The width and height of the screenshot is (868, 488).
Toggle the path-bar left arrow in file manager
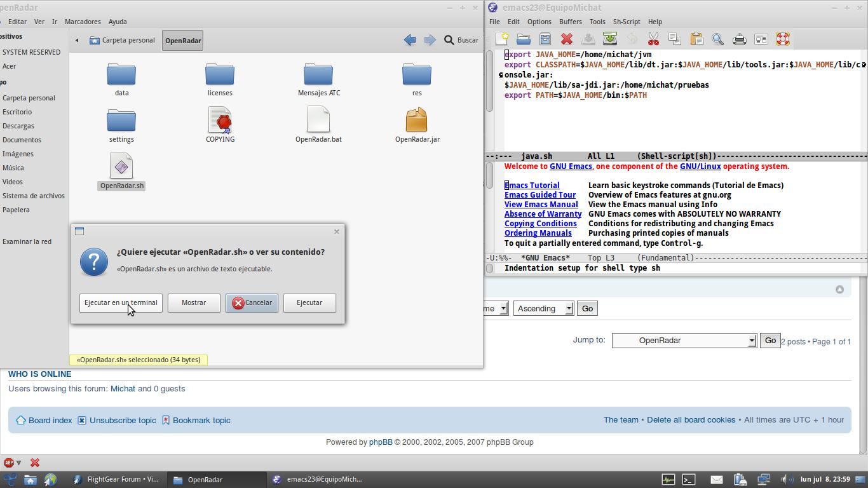coord(77,40)
